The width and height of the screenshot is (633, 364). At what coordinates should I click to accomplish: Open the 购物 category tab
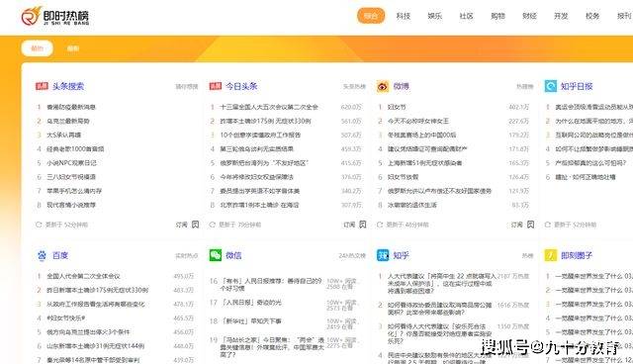(x=497, y=16)
